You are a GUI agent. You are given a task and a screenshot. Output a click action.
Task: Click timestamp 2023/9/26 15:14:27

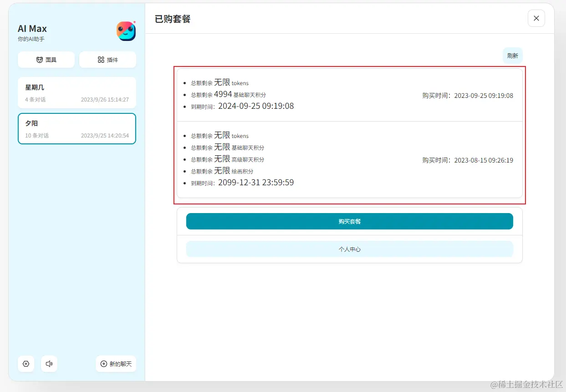point(105,99)
